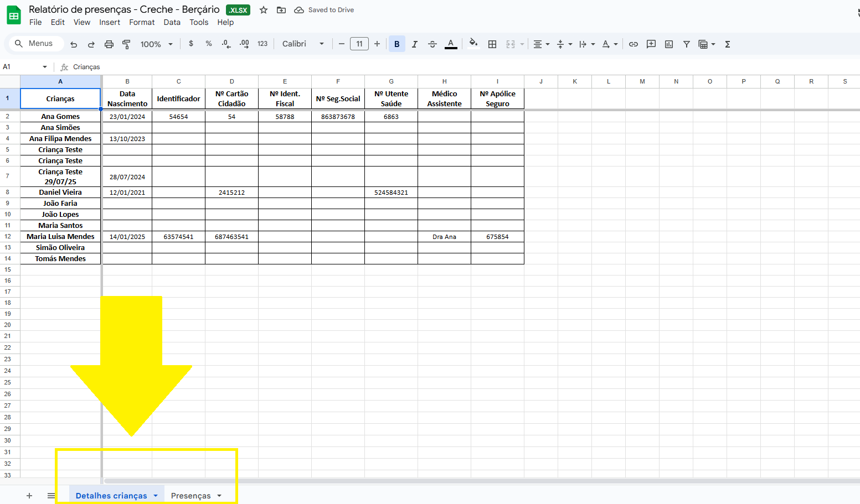Open the Google Sheets home icon

coord(14,15)
